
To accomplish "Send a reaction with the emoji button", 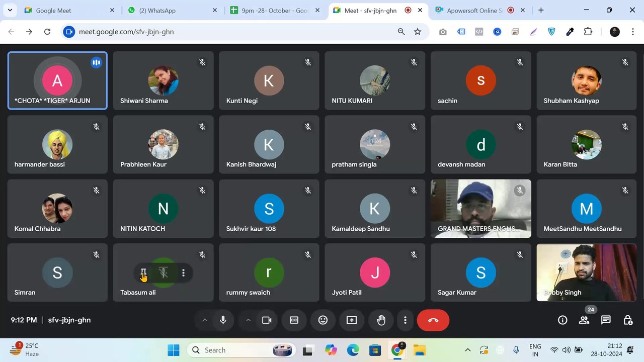I will coord(323,320).
